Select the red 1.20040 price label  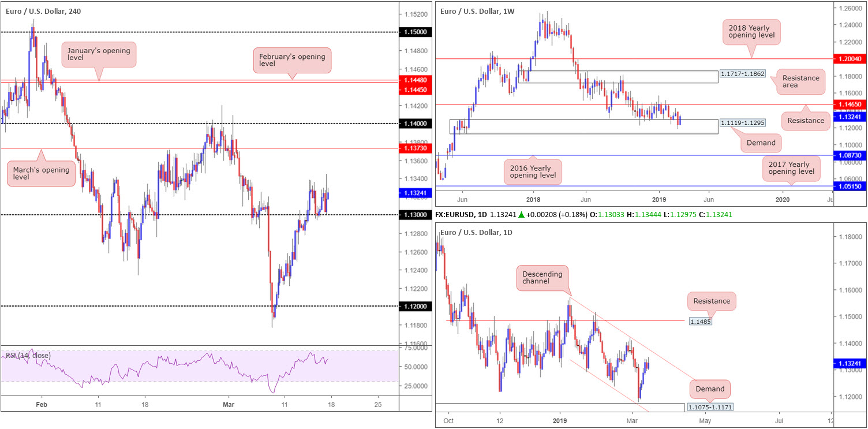pyautogui.click(x=851, y=59)
